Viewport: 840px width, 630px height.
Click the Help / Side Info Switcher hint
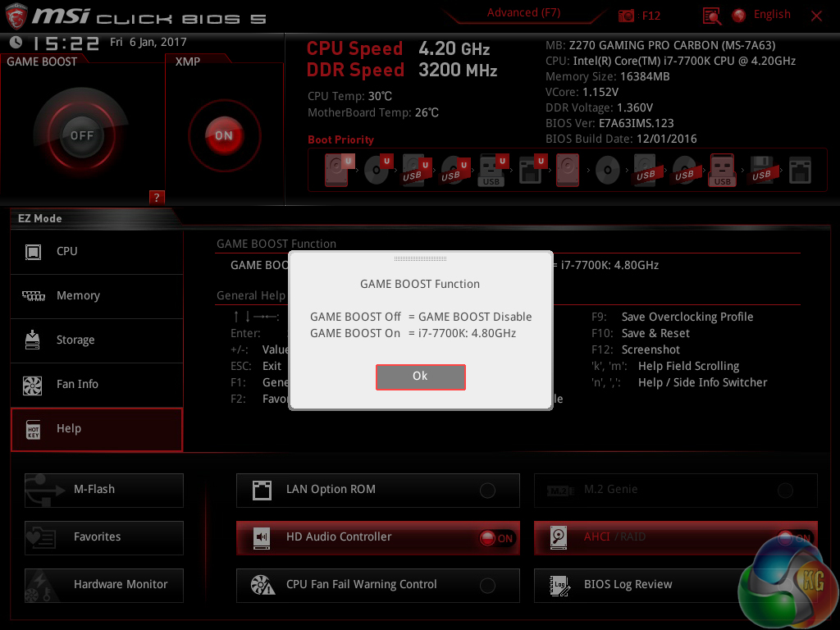[679, 383]
